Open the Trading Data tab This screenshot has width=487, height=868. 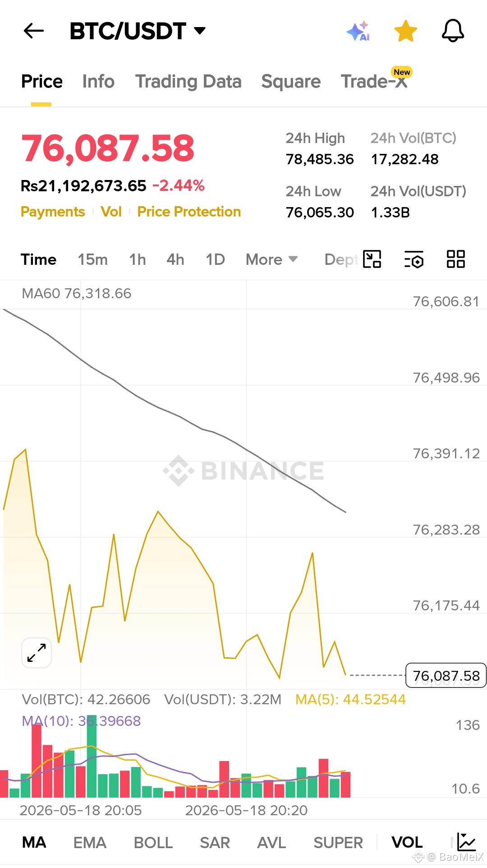coord(188,82)
